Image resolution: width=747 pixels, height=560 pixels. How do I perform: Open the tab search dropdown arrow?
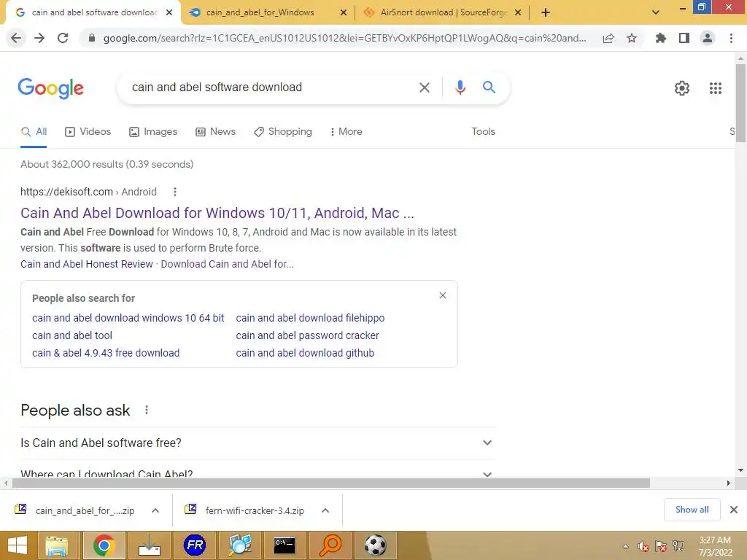[x=656, y=13]
